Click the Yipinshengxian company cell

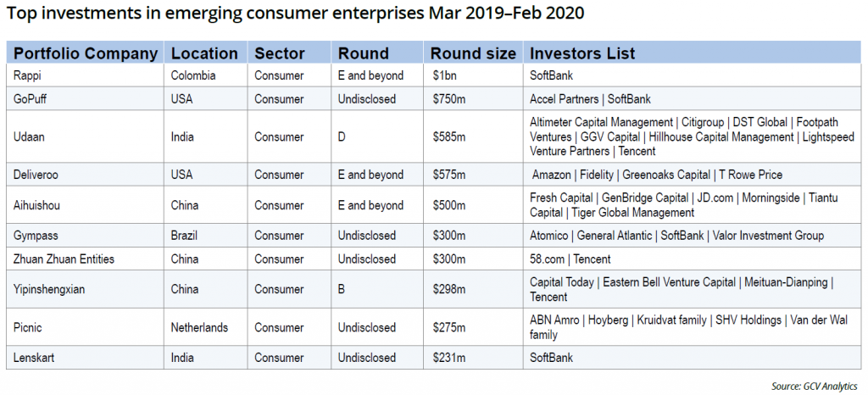[x=49, y=289]
